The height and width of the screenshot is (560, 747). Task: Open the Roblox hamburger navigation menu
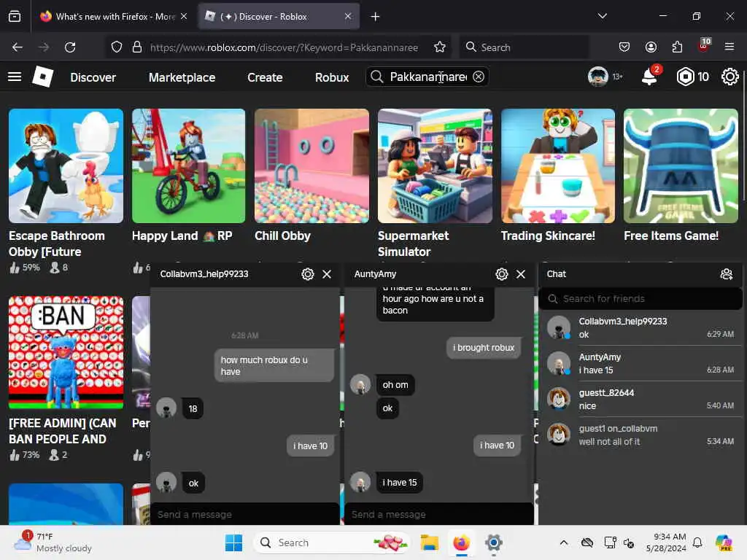15,77
